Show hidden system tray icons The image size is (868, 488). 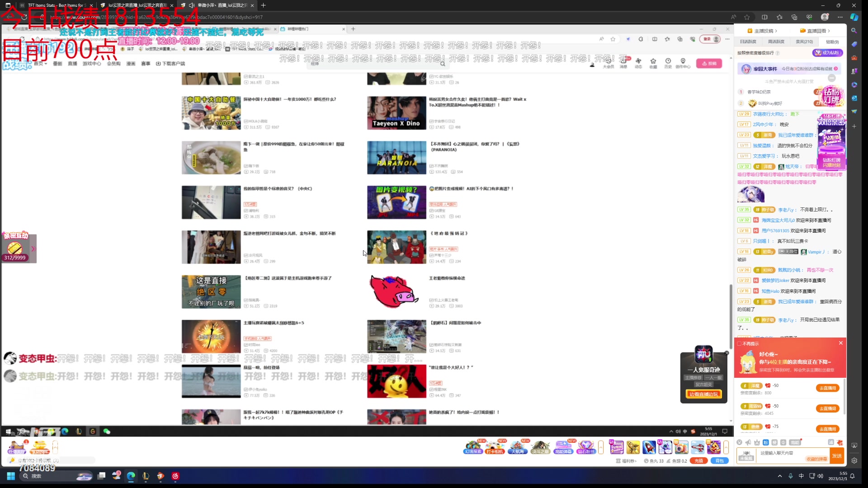coord(780,476)
